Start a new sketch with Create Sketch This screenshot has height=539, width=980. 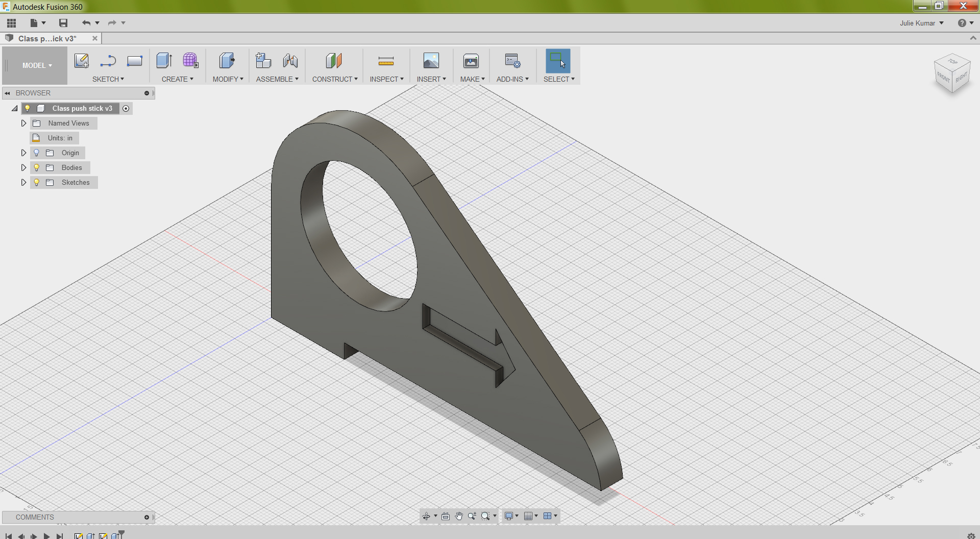pyautogui.click(x=82, y=61)
